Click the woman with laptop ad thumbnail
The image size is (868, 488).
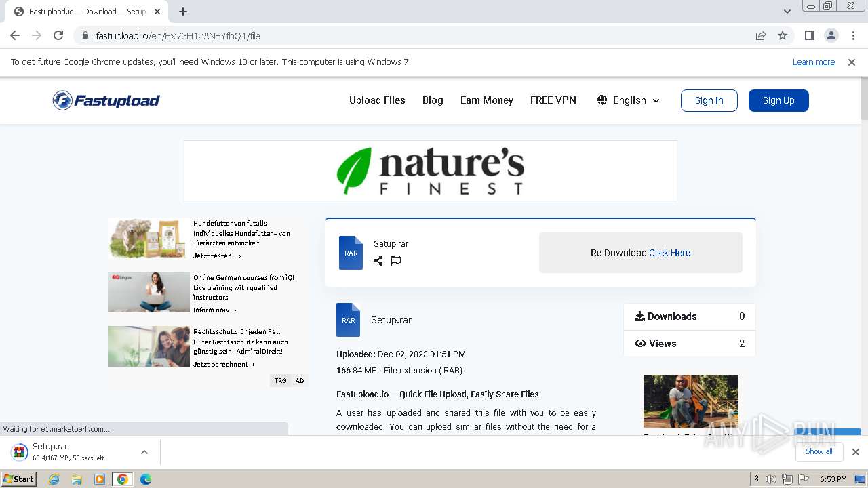149,292
